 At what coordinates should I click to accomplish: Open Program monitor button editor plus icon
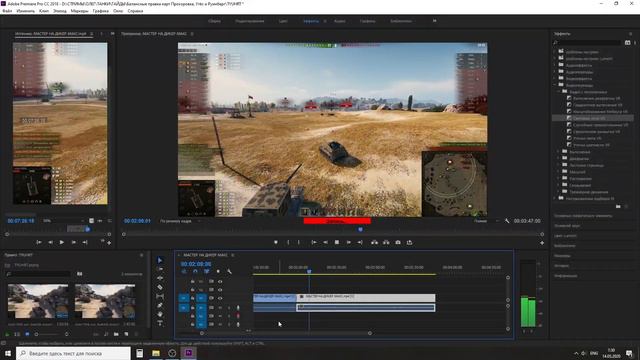click(542, 243)
